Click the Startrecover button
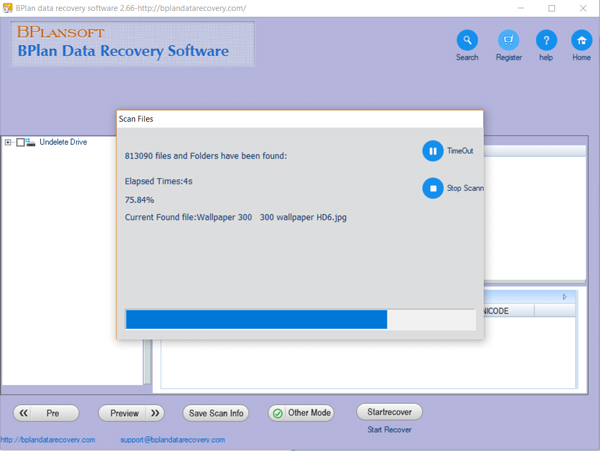The height and width of the screenshot is (451, 600). tap(389, 412)
